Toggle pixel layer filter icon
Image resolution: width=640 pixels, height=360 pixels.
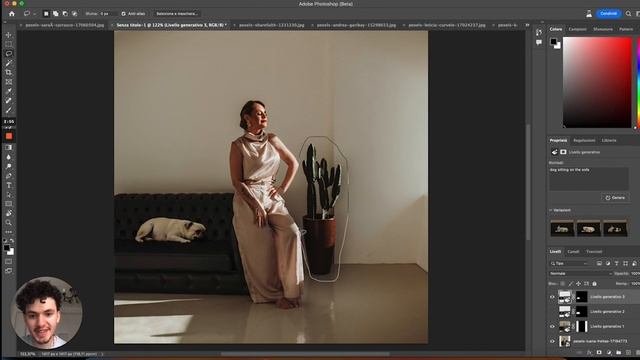[x=599, y=263]
